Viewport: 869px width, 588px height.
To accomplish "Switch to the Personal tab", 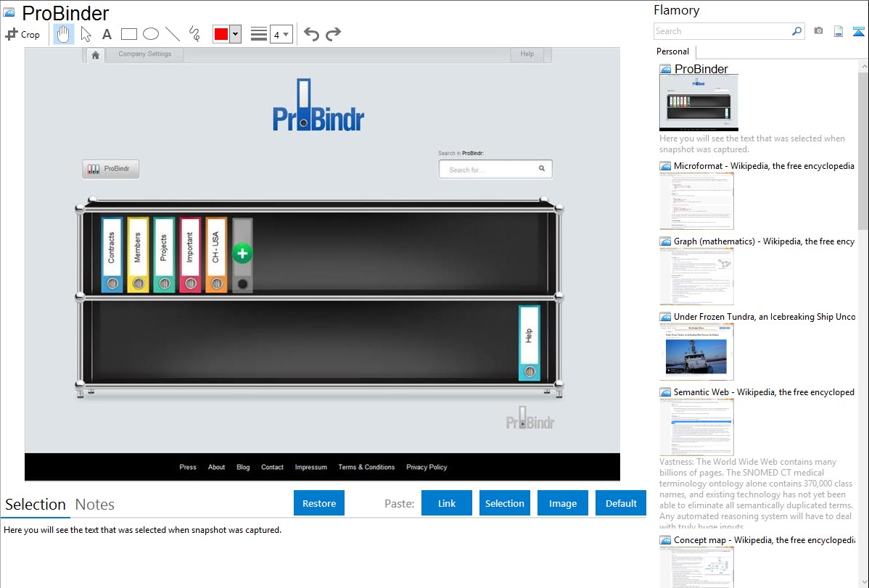I will pos(673,51).
